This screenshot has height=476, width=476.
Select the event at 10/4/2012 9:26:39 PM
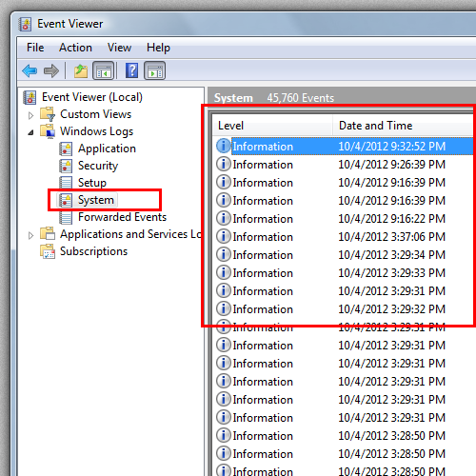[343, 165]
